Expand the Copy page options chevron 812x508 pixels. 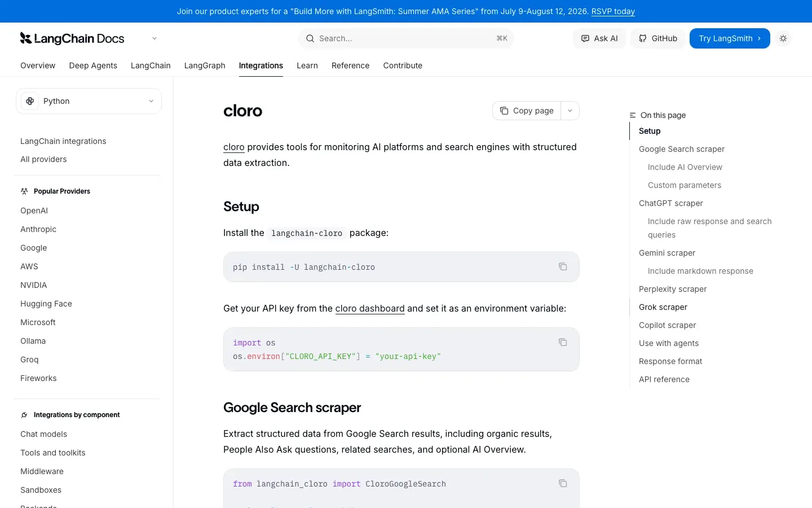(x=570, y=111)
